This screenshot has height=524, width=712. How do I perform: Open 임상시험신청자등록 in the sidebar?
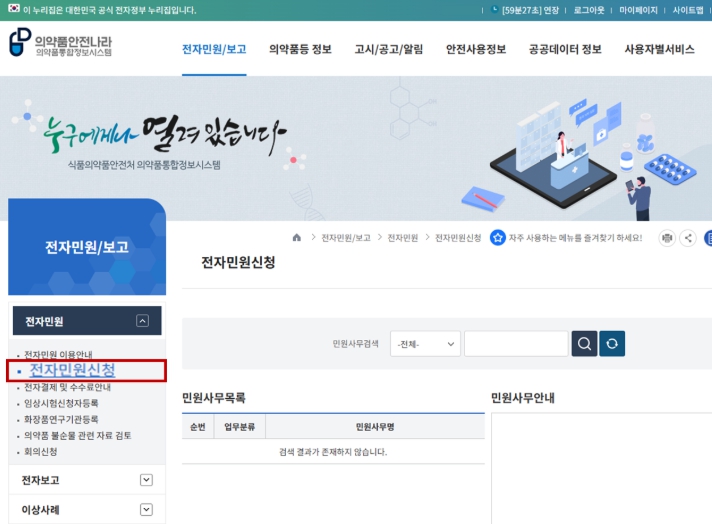pos(61,403)
